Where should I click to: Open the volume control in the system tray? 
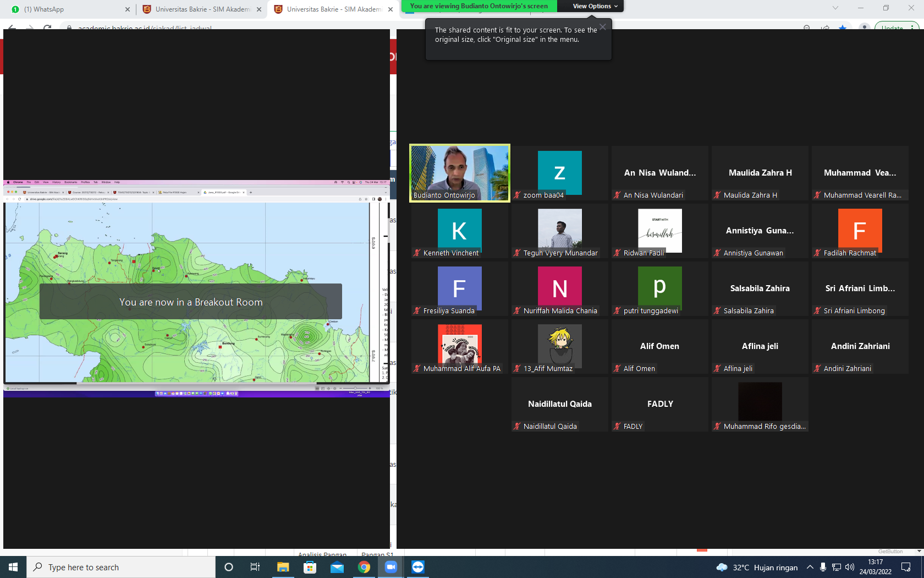tap(850, 567)
